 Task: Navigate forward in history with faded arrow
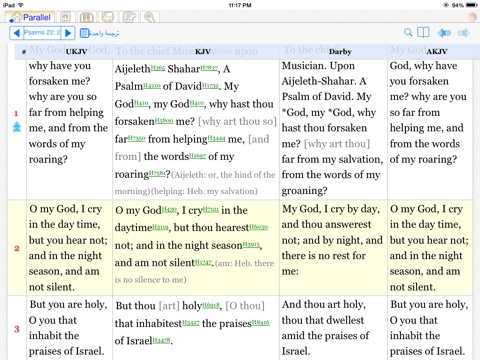[464, 33]
